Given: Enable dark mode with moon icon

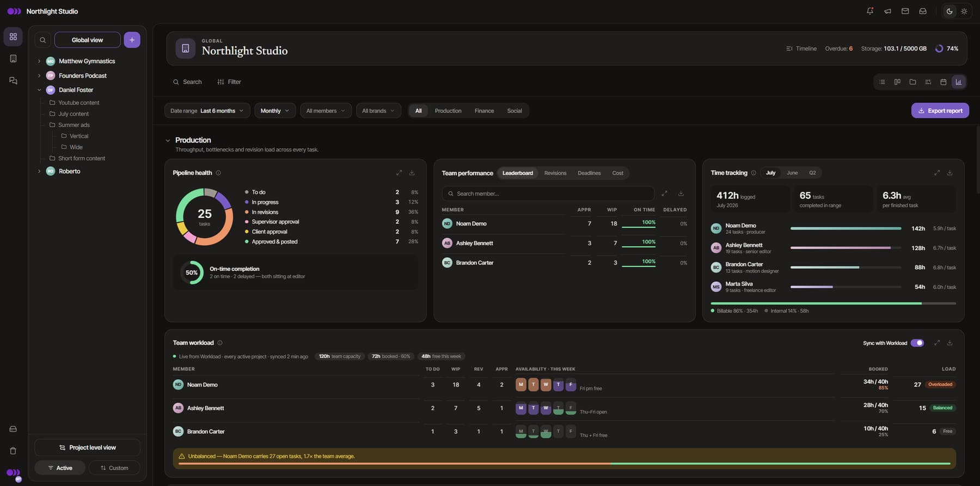Looking at the screenshot, I should point(950,11).
